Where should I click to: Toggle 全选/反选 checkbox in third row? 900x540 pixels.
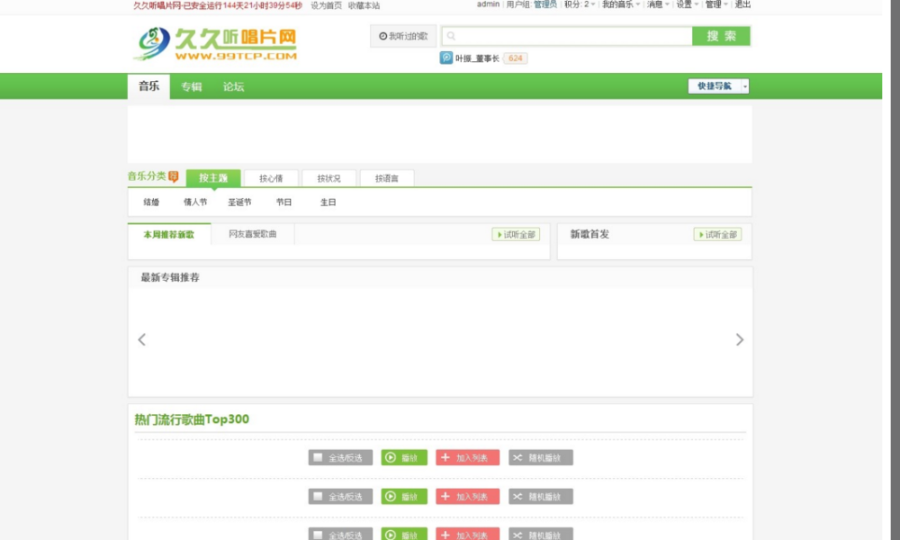(340, 534)
